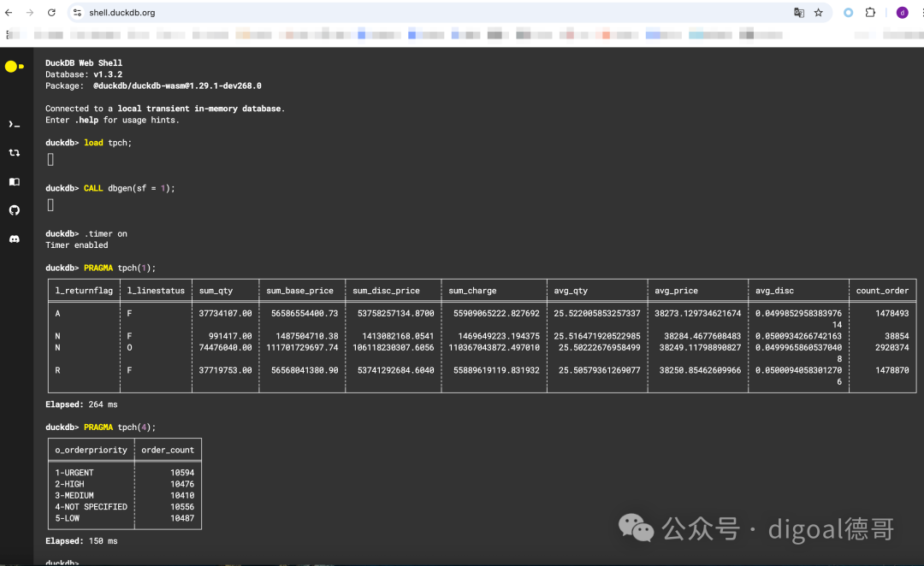Click the reset shell icon with circular arrows

point(14,152)
